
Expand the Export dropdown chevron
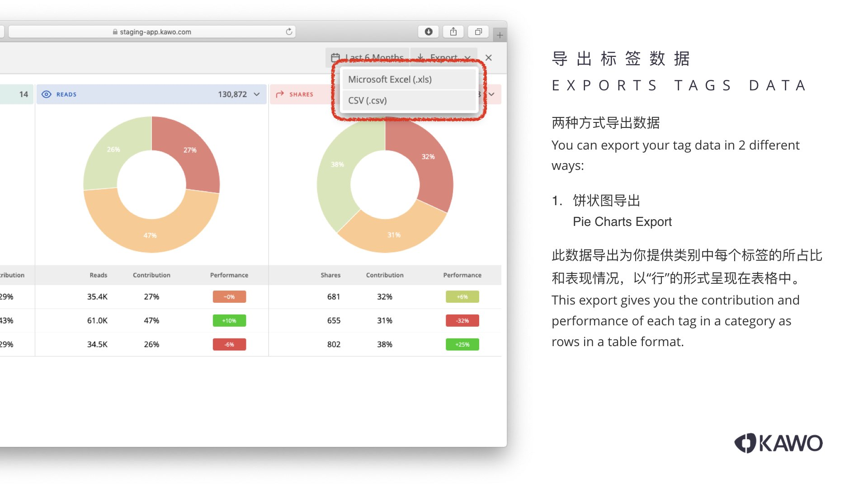(467, 58)
